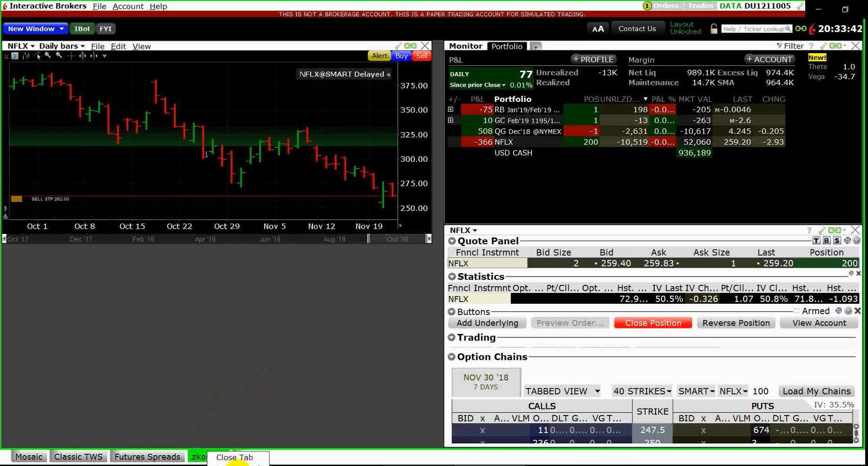The image size is (868, 466).
Task: Click the wrench configure icon in Monitor panel
Action: pyautogui.click(x=823, y=46)
